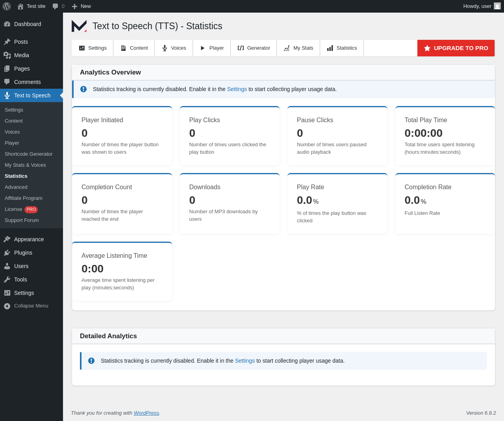Viewport: 504px width, 421px height.
Task: Click the Collapse Menu arrow icon
Action: coord(7,306)
